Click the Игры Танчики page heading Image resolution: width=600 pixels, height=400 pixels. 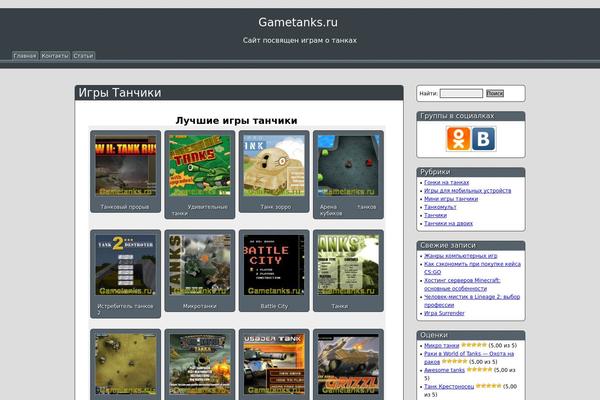click(x=120, y=93)
